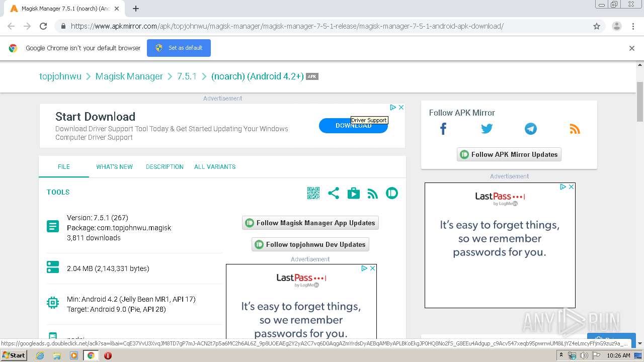Click the Start Download ad headline
The width and height of the screenshot is (644, 362).
pyautogui.click(x=95, y=117)
